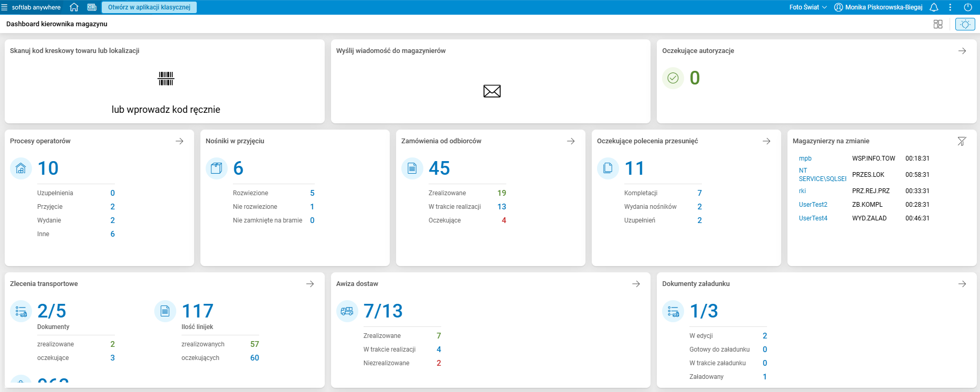Open NT SERVICE\SQLSEI worker link
The width and height of the screenshot is (980, 392).
pyautogui.click(x=823, y=175)
